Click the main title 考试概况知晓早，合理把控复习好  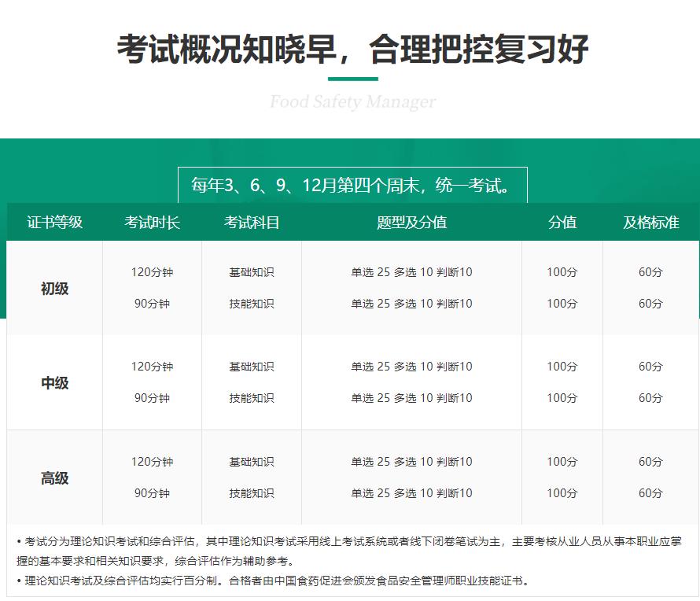tap(351, 49)
